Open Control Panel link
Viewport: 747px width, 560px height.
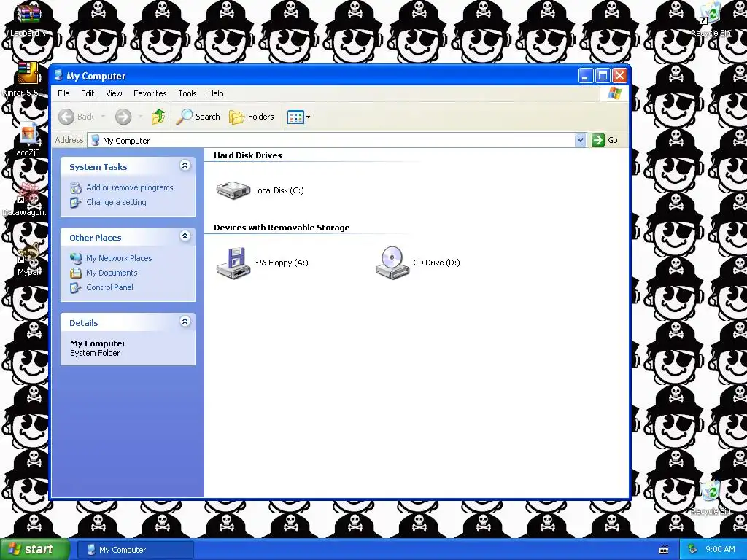[109, 287]
